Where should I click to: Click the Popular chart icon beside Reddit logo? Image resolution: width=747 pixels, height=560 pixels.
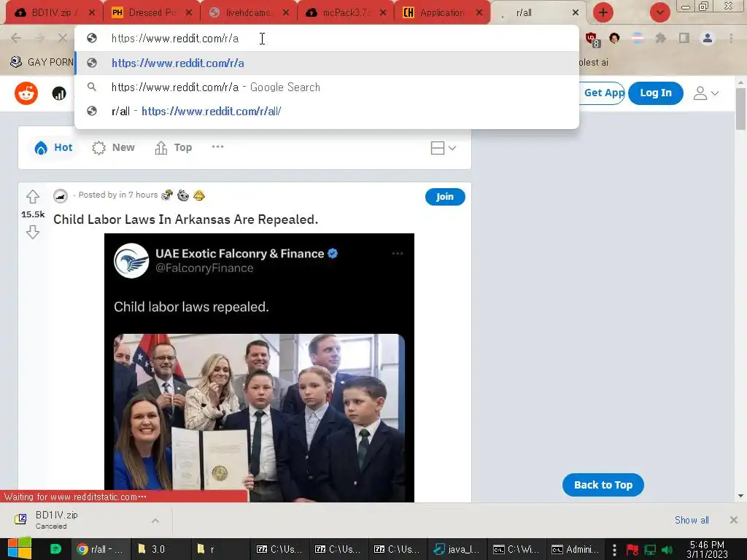[x=59, y=93]
